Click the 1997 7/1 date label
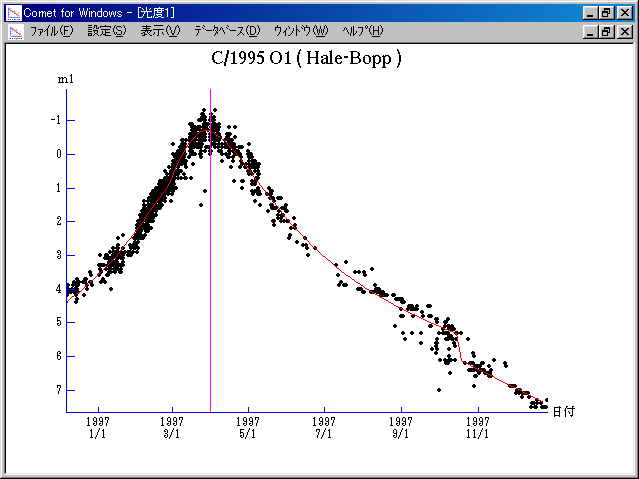This screenshot has height=479, width=639. tap(324, 427)
